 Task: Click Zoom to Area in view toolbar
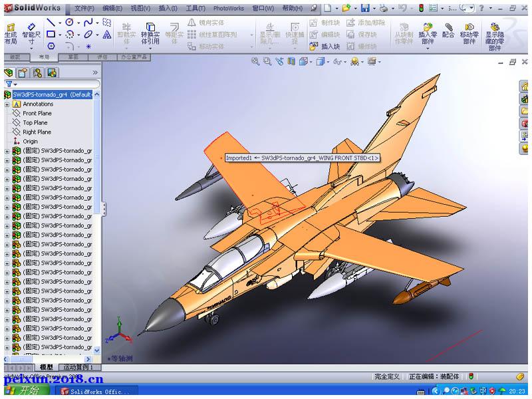click(x=267, y=61)
